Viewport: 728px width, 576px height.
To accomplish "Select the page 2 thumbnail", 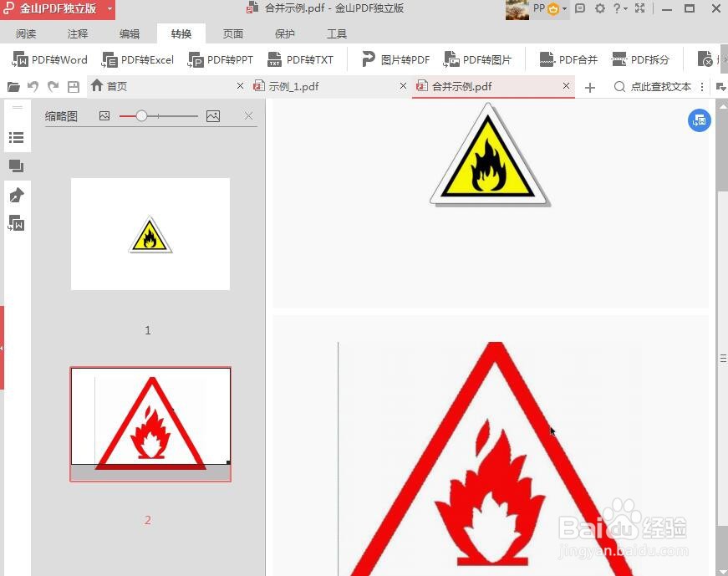I will 150,424.
